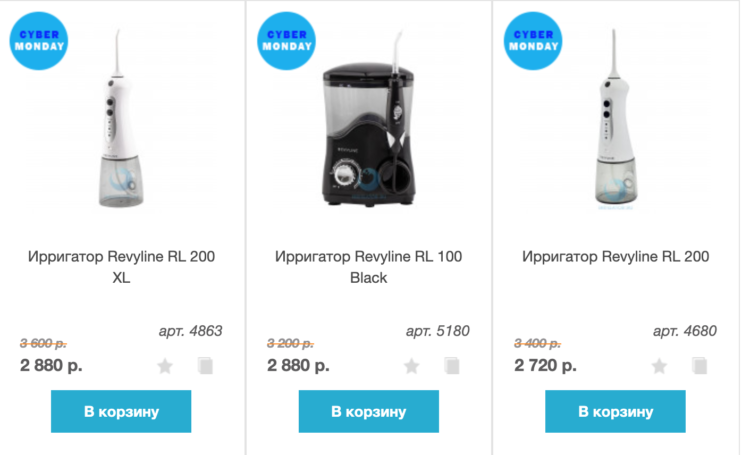The width and height of the screenshot is (742, 455).
Task: Open Ирригатор Revyline RL 100 Black link
Action: coord(368,267)
